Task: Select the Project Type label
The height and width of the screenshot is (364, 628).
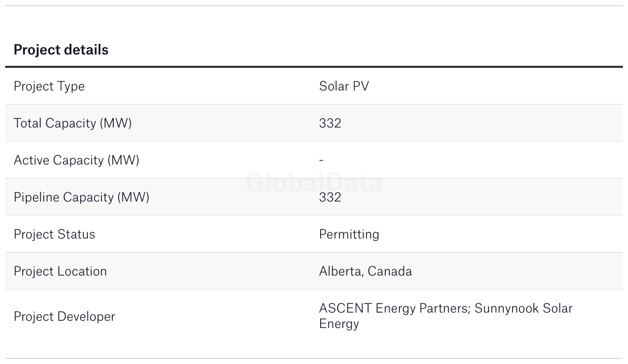Action: coord(49,86)
